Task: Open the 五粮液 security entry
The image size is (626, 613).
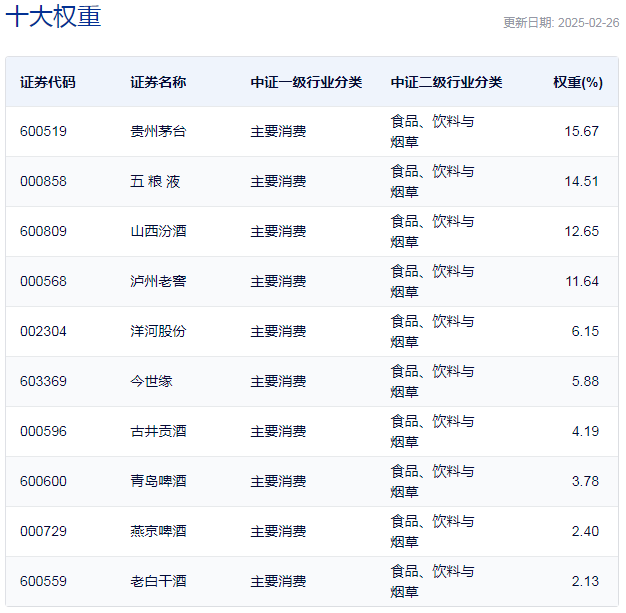Action: point(155,181)
